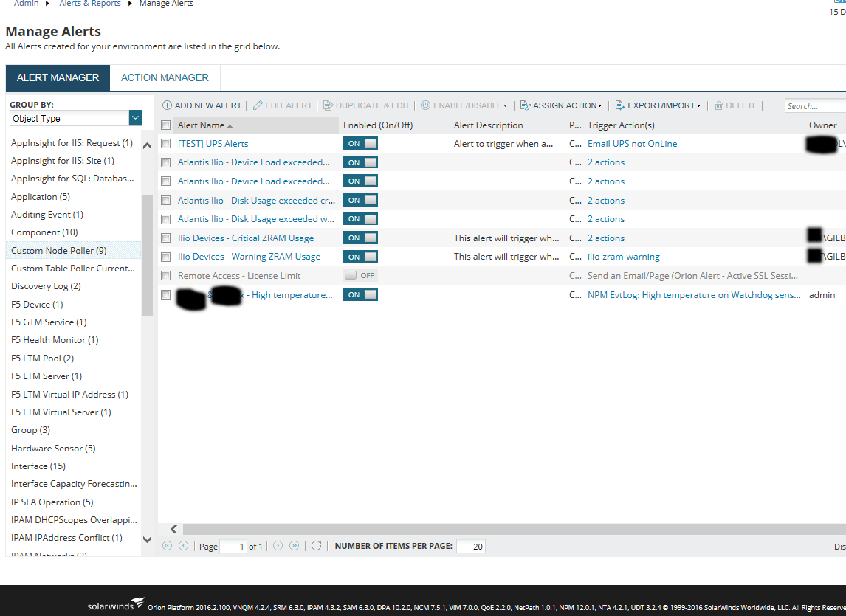Screen dimensions: 846x616
Task: Click the Enable/Disable power icon
Action: [x=426, y=105]
